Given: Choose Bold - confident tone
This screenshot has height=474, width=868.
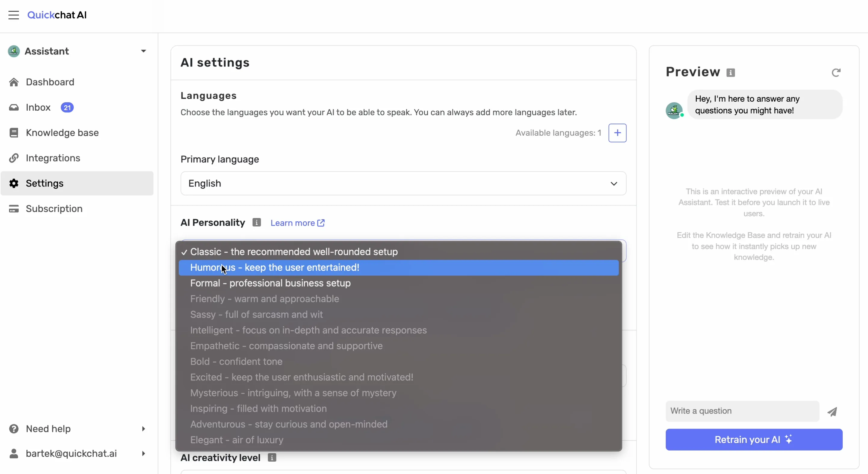Looking at the screenshot, I should [399, 362].
